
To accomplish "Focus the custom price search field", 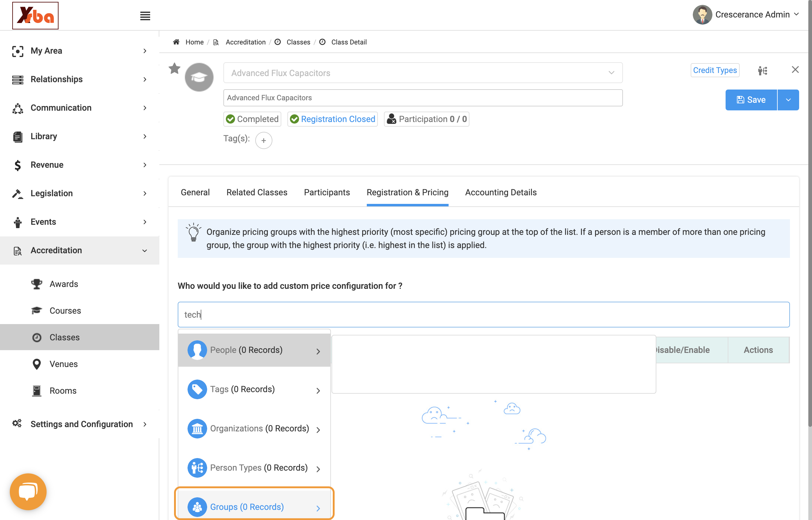I will pyautogui.click(x=484, y=314).
